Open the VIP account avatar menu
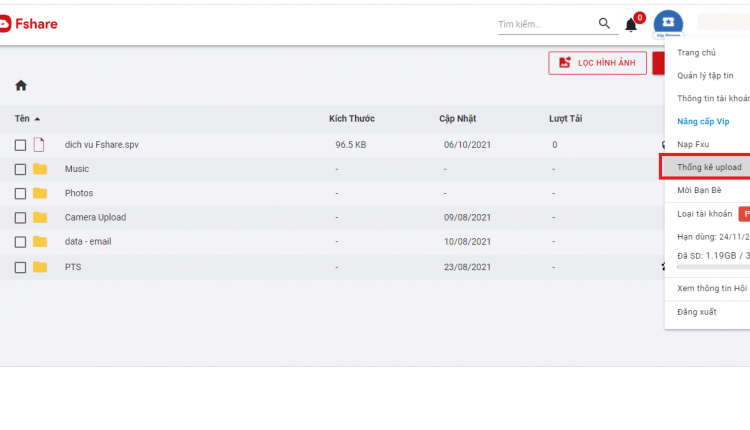Image resolution: width=750 pixels, height=430 pixels. pyautogui.click(x=668, y=22)
